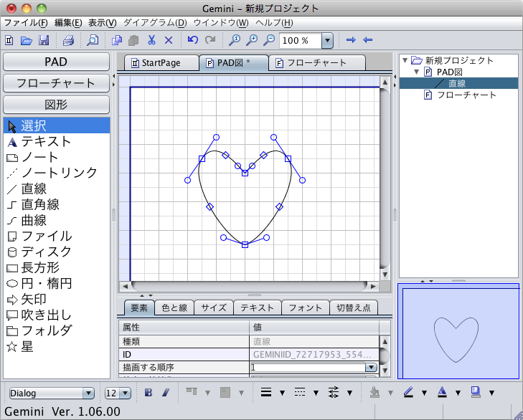Select the 直線 straight line tool
This screenshot has height=420, width=523.
coord(57,189)
